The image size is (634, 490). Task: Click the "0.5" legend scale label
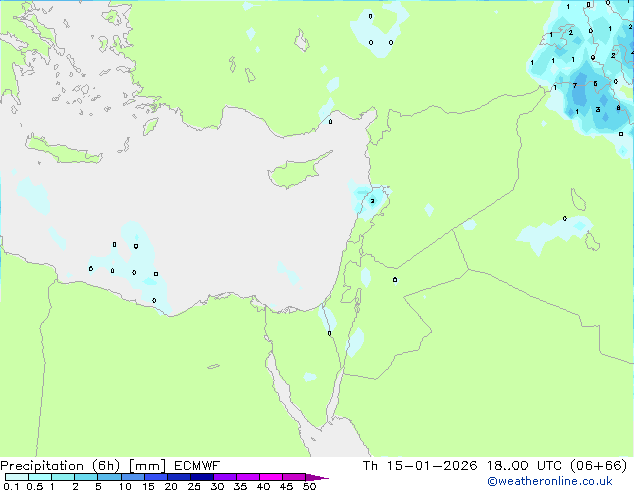[35, 486]
